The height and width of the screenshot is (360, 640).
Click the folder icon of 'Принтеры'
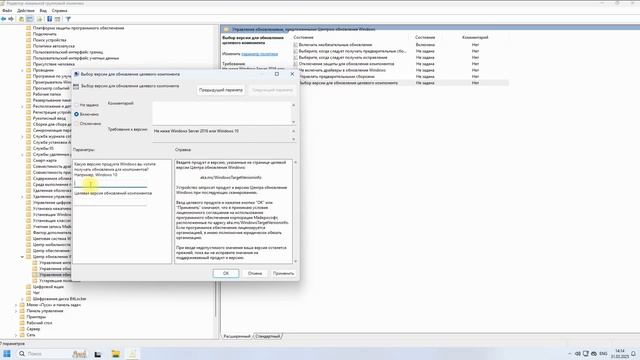coord(22,317)
